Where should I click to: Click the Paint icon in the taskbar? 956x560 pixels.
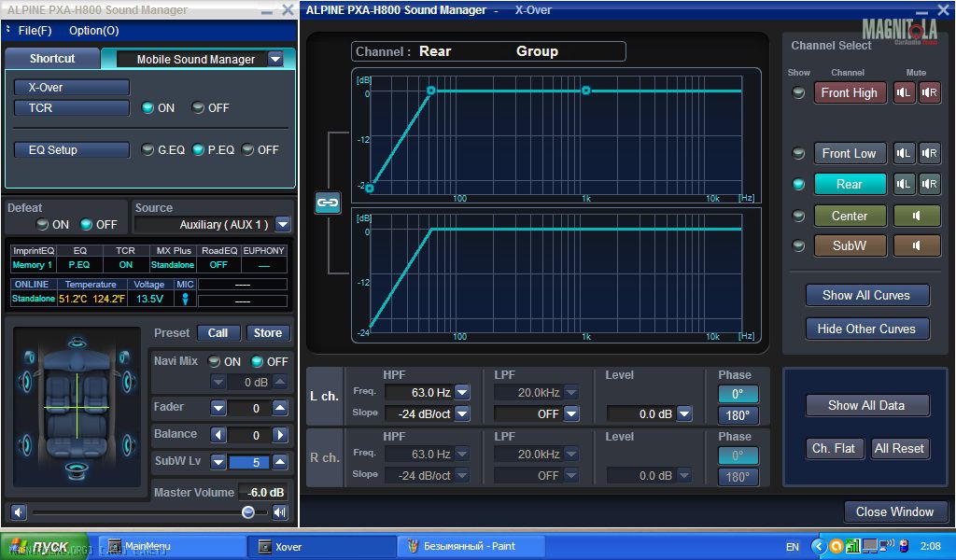[414, 546]
